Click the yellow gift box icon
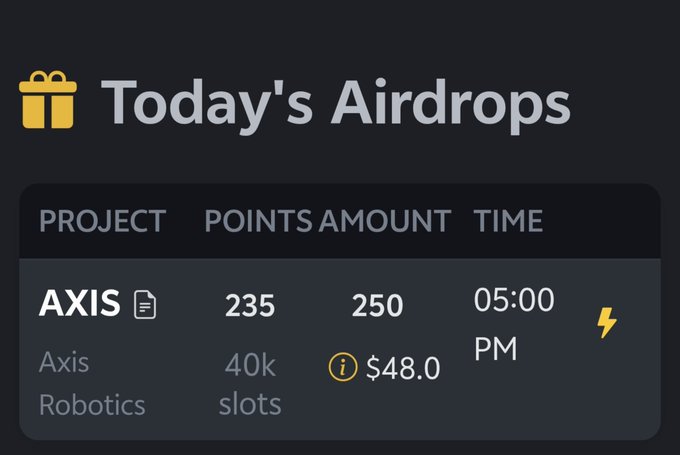680x455 pixels. 48,100
